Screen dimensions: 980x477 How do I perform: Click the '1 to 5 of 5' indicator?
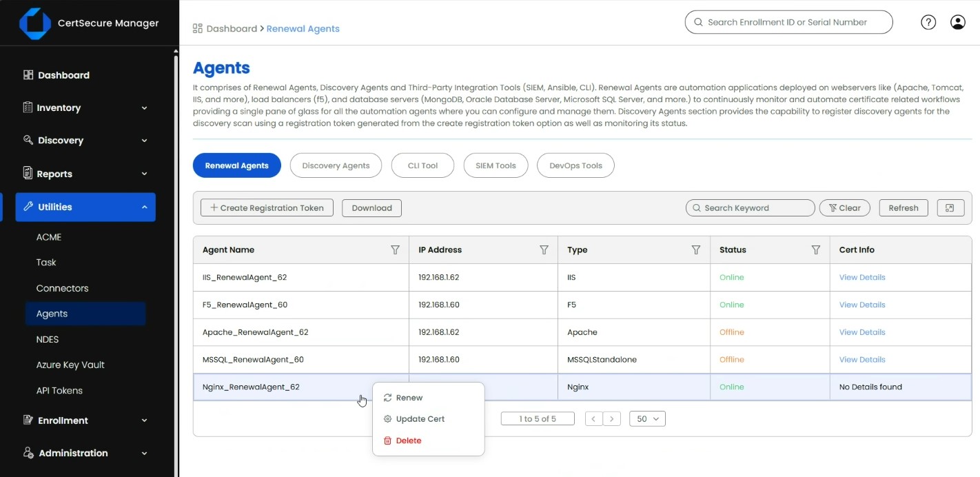[x=538, y=418]
